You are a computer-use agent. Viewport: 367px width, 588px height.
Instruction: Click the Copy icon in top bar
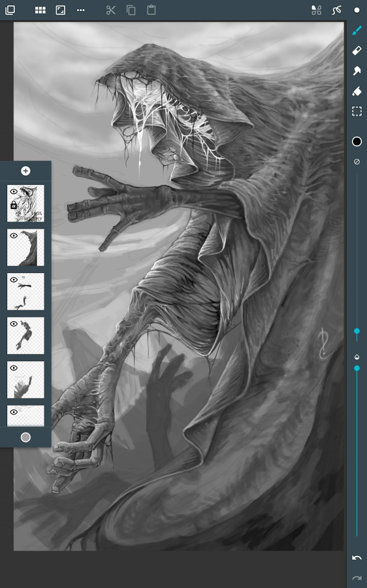(x=131, y=10)
